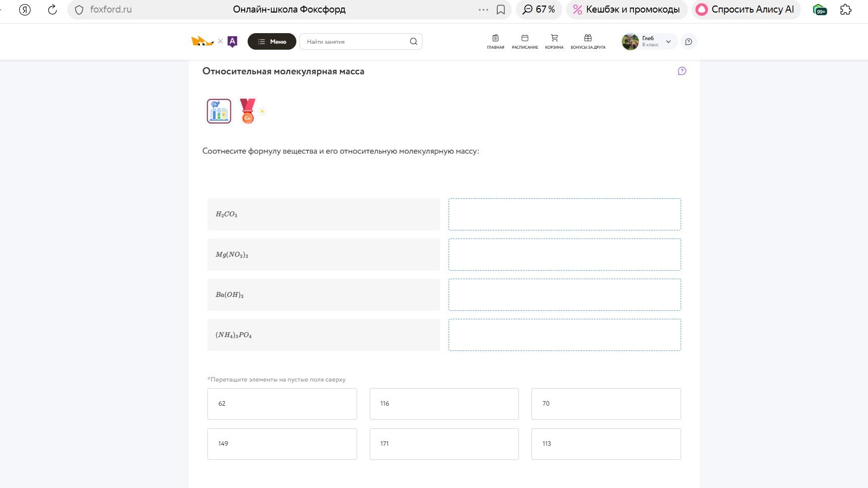Click the Foxford fox logo
868x488 pixels.
pos(202,41)
